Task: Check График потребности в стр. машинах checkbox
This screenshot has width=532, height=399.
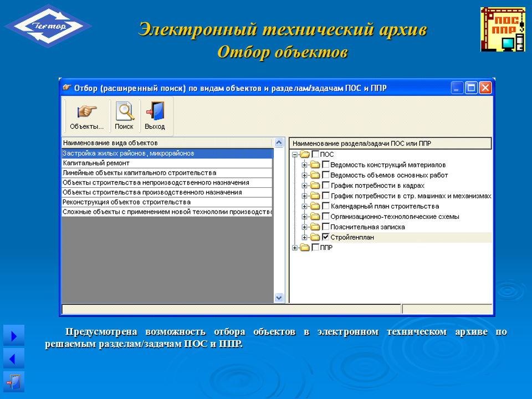Action: tap(326, 196)
